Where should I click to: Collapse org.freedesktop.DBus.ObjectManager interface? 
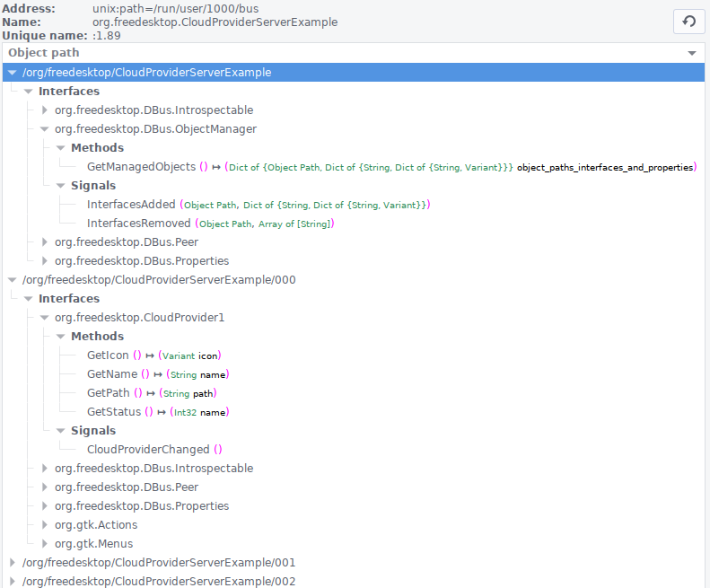pos(44,129)
